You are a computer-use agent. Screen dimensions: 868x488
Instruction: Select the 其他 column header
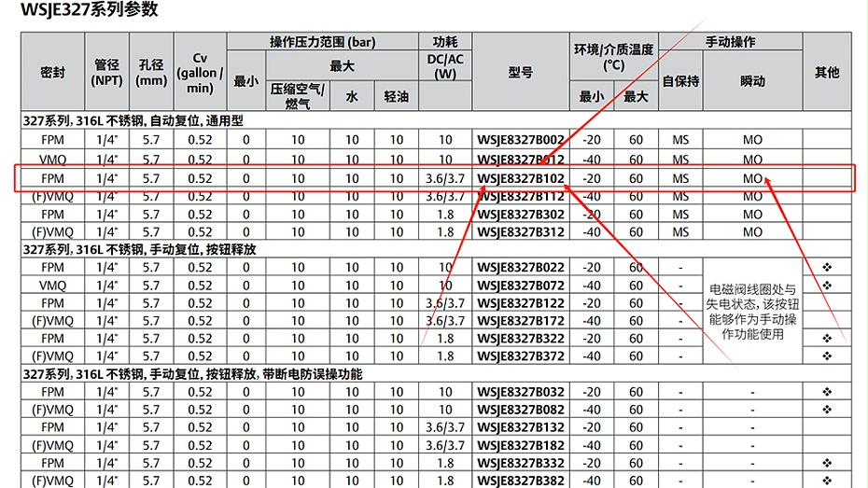point(827,72)
